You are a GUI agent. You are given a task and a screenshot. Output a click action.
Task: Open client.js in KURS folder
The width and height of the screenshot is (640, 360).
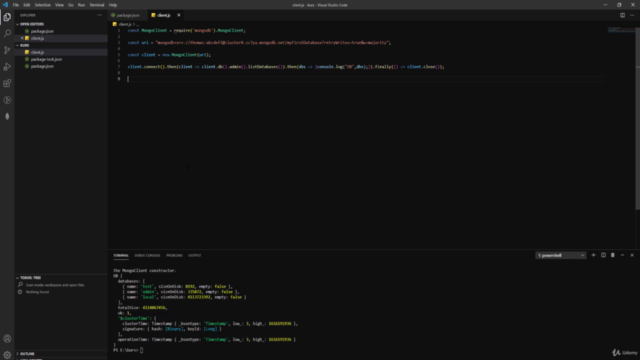pyautogui.click(x=61, y=52)
